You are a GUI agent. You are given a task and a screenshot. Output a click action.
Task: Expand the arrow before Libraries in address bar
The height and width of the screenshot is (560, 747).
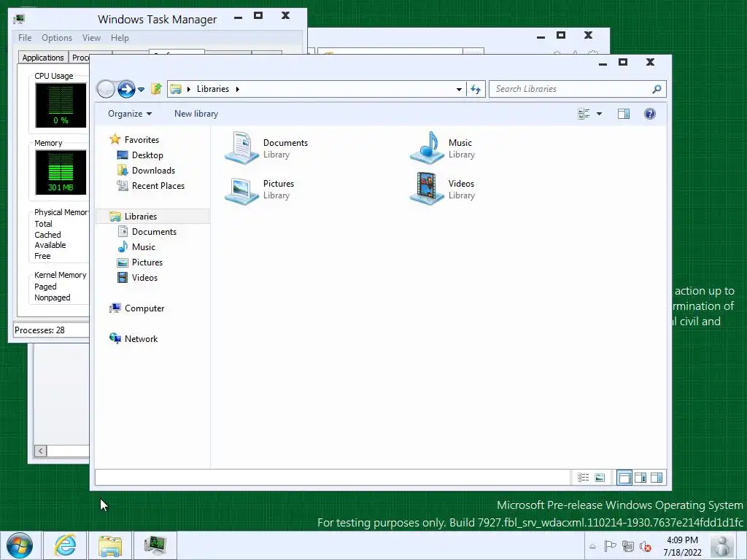[189, 89]
